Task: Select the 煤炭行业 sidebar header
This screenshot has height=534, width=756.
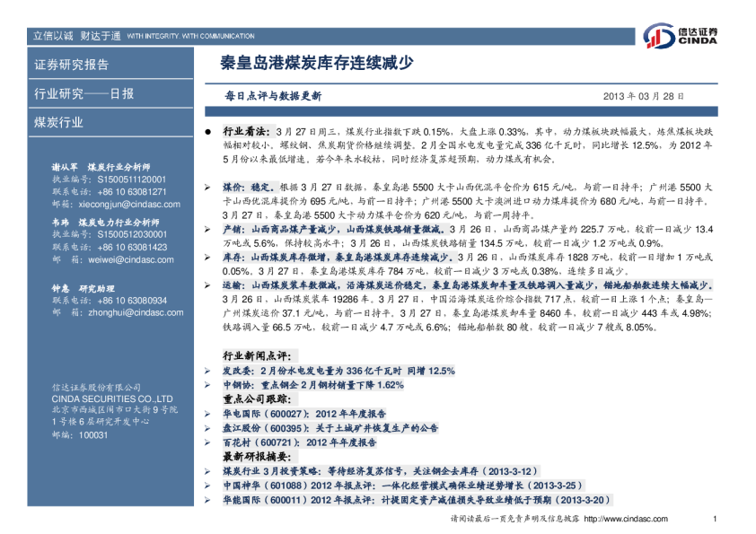Action: coord(58,122)
